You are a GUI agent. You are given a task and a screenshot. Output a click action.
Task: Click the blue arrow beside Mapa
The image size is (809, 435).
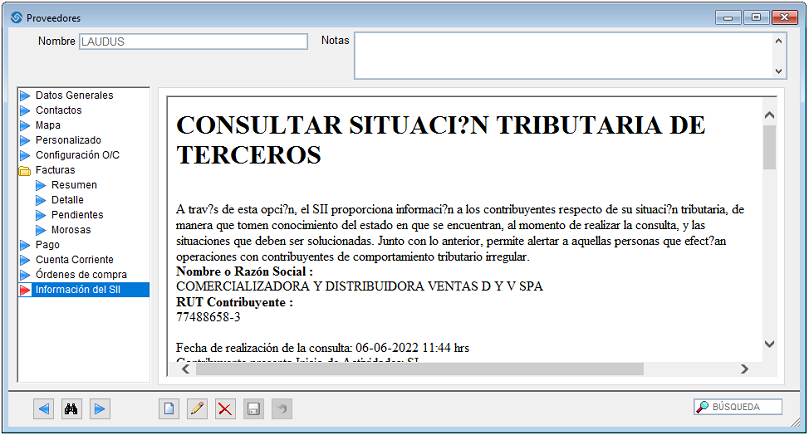point(25,125)
